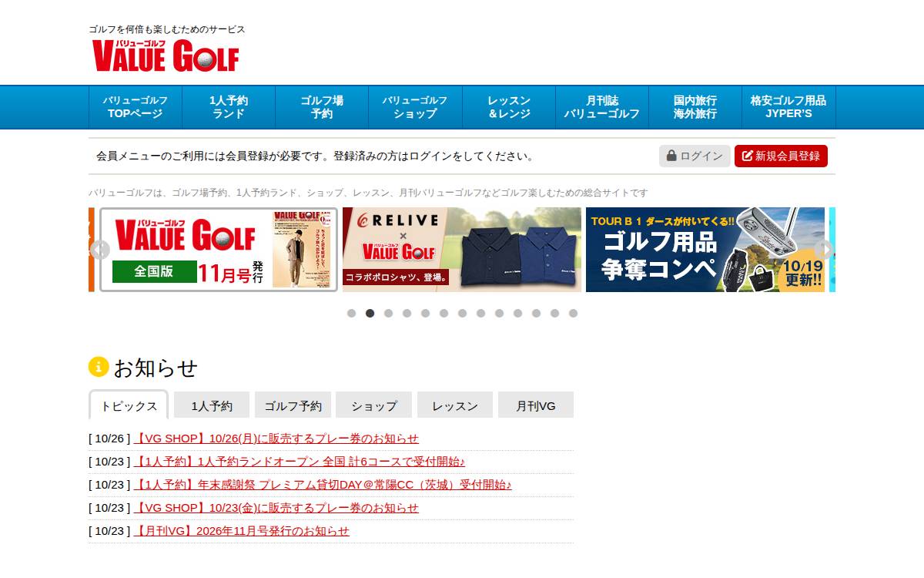The width and height of the screenshot is (924, 578).
Task: Click the Value Golf logo
Action: [x=166, y=55]
